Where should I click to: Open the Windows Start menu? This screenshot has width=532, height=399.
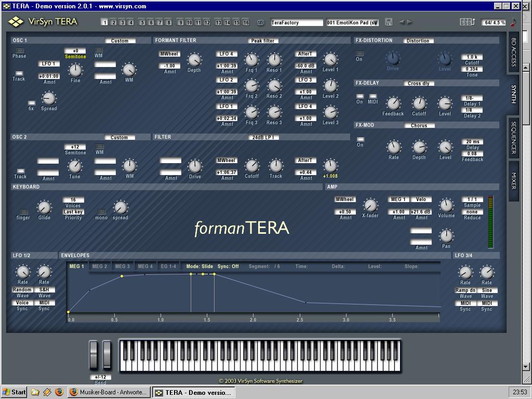14,392
